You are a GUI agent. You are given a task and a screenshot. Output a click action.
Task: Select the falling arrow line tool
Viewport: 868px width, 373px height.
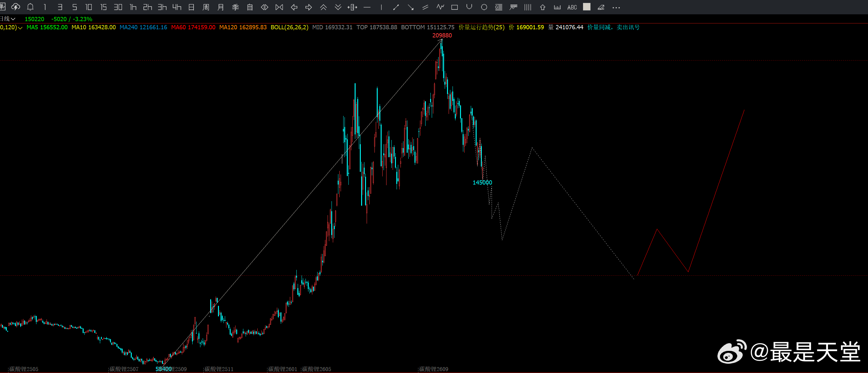coord(411,7)
